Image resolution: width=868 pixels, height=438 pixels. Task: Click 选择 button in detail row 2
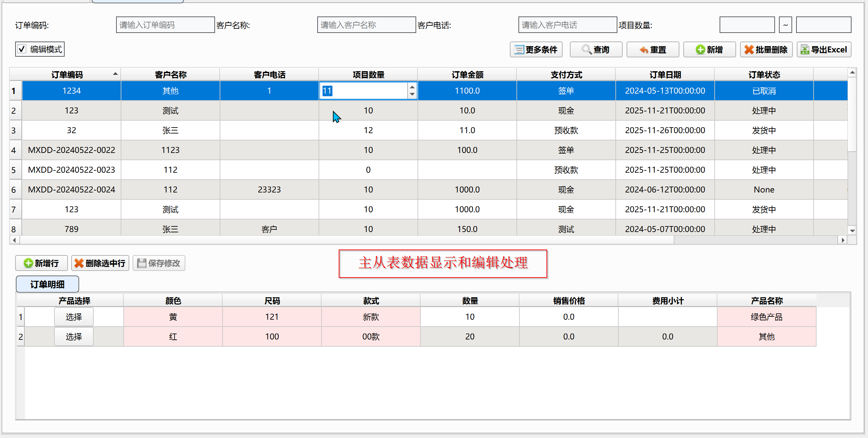pyautogui.click(x=74, y=336)
